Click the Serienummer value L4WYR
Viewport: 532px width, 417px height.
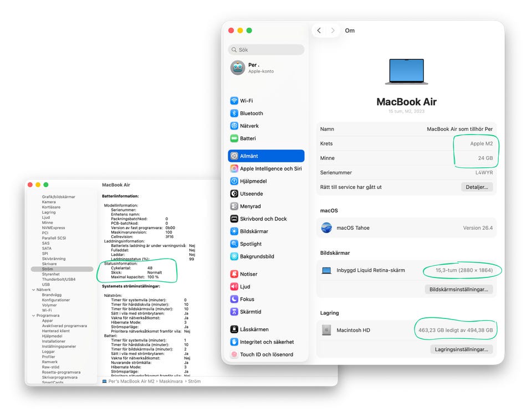click(x=484, y=173)
